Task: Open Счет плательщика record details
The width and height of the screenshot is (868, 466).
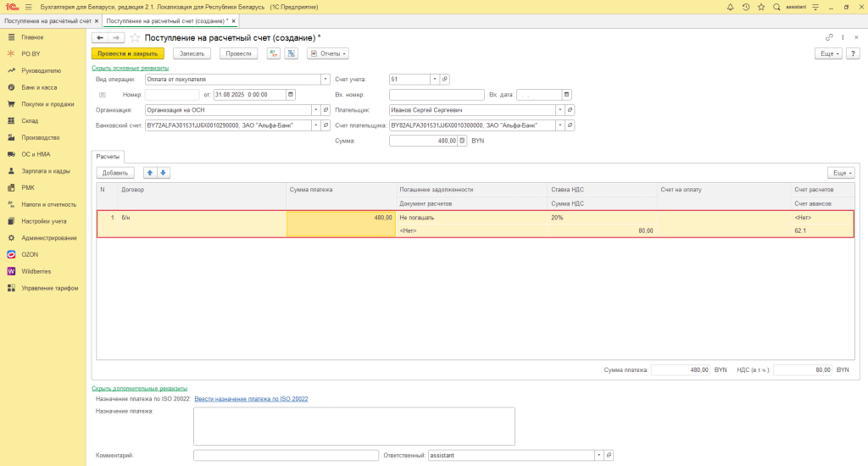Action: pos(570,125)
